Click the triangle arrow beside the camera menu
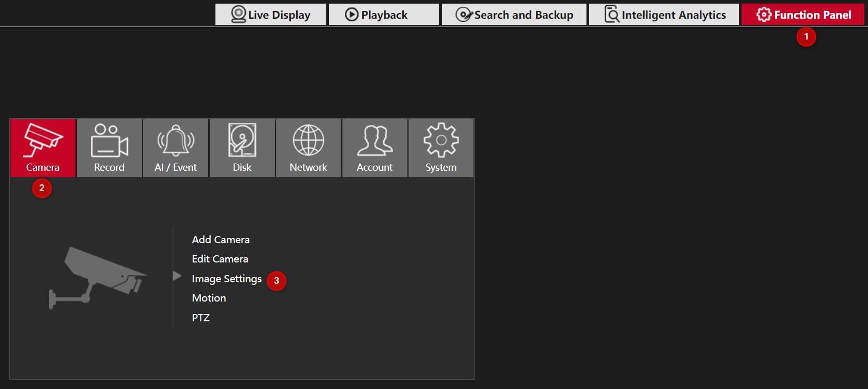Viewport: 868px width, 389px height. [x=177, y=276]
